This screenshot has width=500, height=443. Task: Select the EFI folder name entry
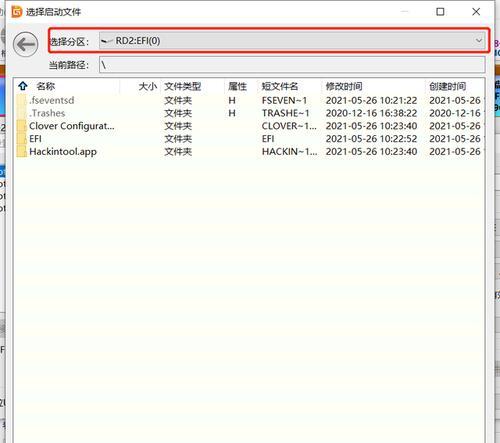tap(35, 139)
